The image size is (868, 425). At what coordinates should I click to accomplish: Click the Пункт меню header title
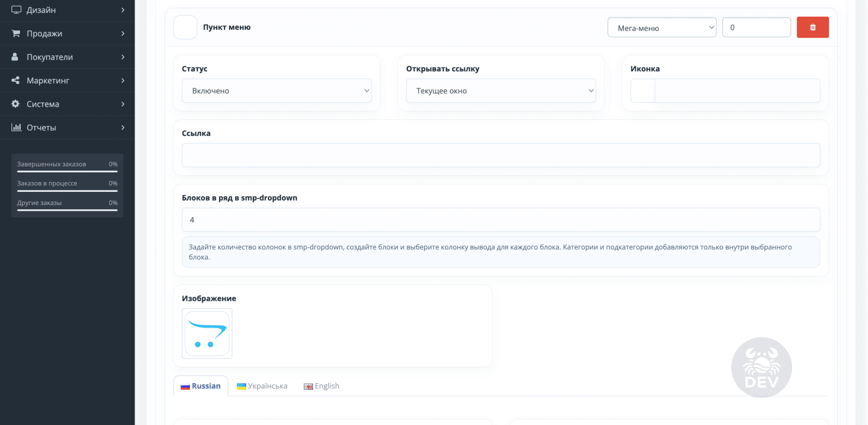coord(227,27)
